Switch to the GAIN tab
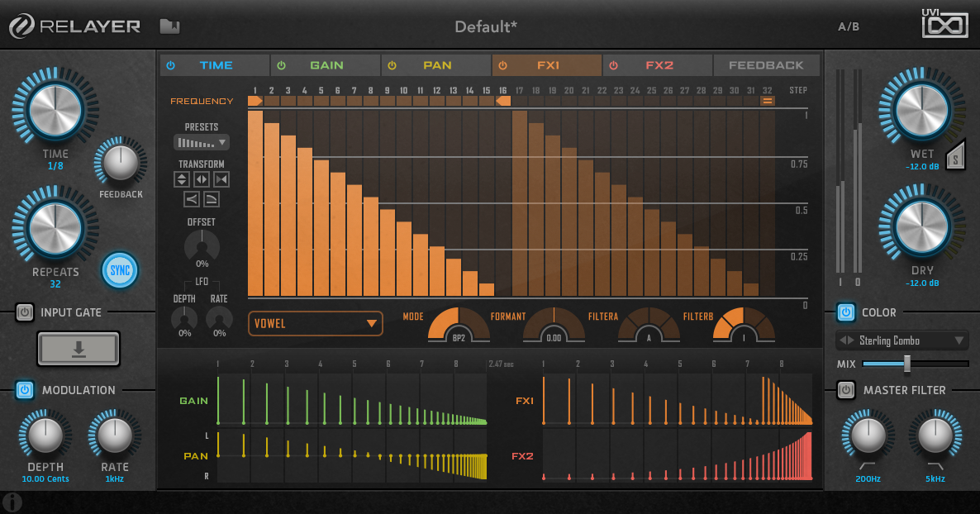This screenshot has width=980, height=514. (326, 65)
